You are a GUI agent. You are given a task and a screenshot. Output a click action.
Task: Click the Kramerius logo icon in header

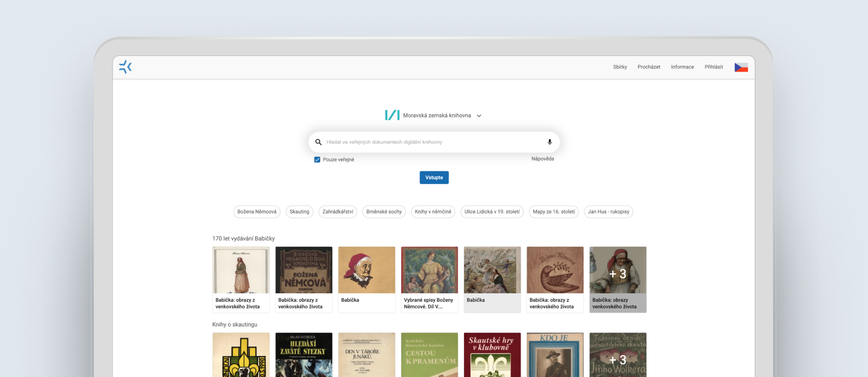(x=125, y=67)
